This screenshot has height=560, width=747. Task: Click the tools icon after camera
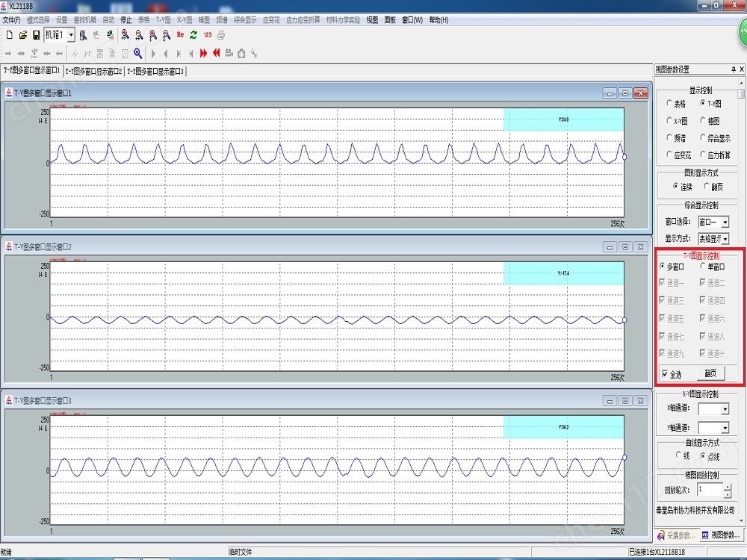click(x=254, y=53)
